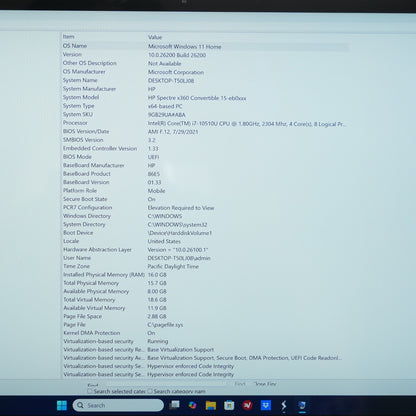Open Microsoft Store from the taskbar
Image resolution: width=416 pixels, height=416 pixels.
(x=229, y=405)
